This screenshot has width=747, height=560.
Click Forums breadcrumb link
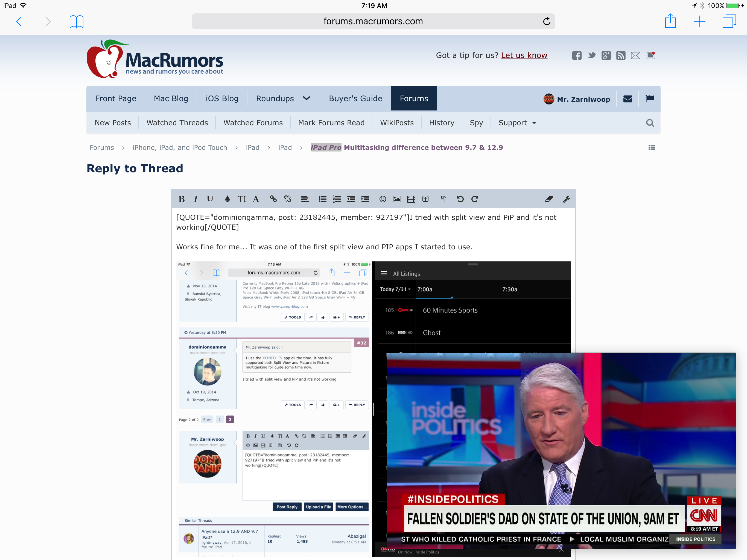point(102,147)
